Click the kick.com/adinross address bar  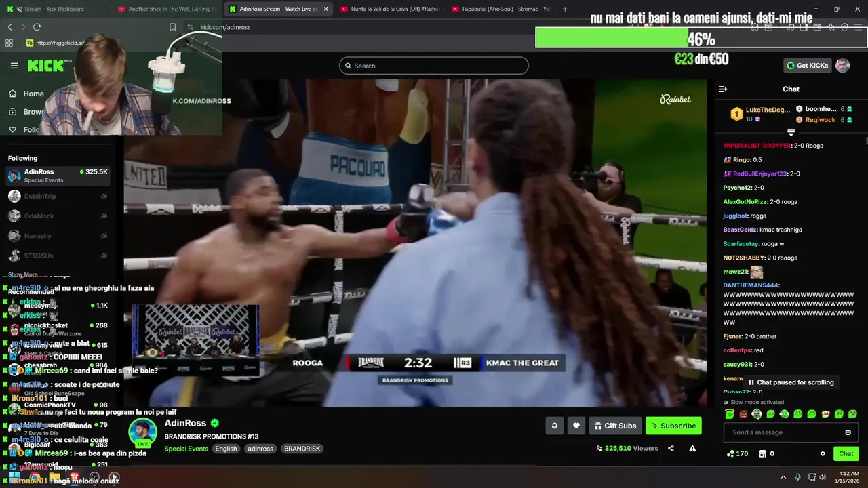[x=225, y=27]
